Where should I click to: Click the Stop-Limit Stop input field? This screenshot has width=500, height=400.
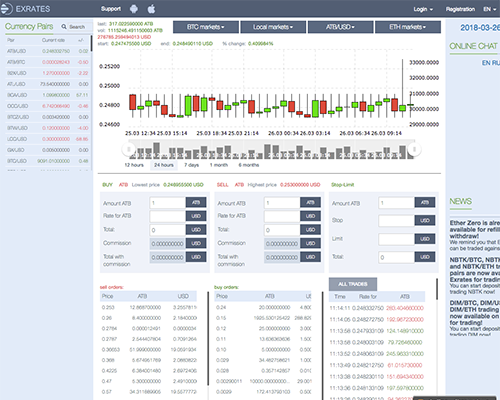[397, 220]
